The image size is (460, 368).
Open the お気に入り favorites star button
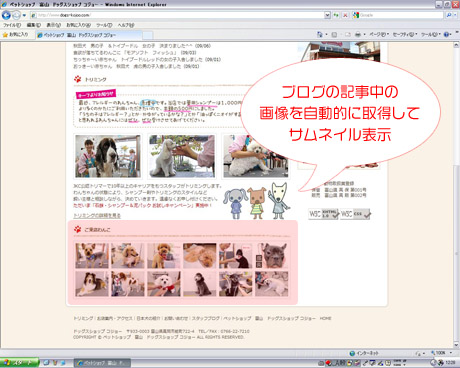15,34
